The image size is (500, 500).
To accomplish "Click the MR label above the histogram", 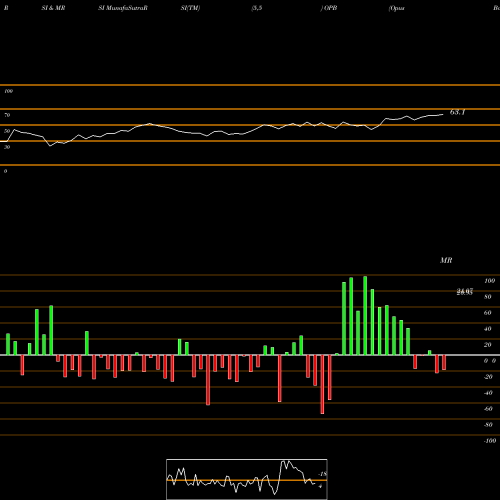I will (446, 260).
